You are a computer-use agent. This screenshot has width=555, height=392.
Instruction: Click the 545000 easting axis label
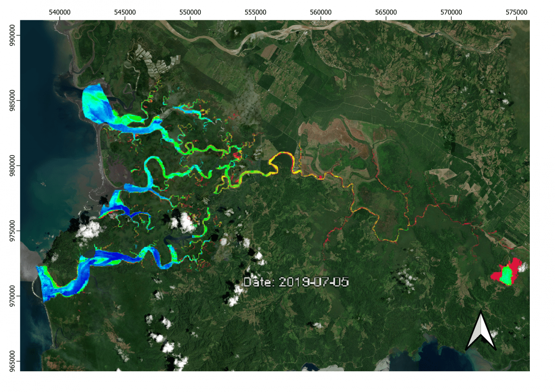pyautogui.click(x=125, y=13)
